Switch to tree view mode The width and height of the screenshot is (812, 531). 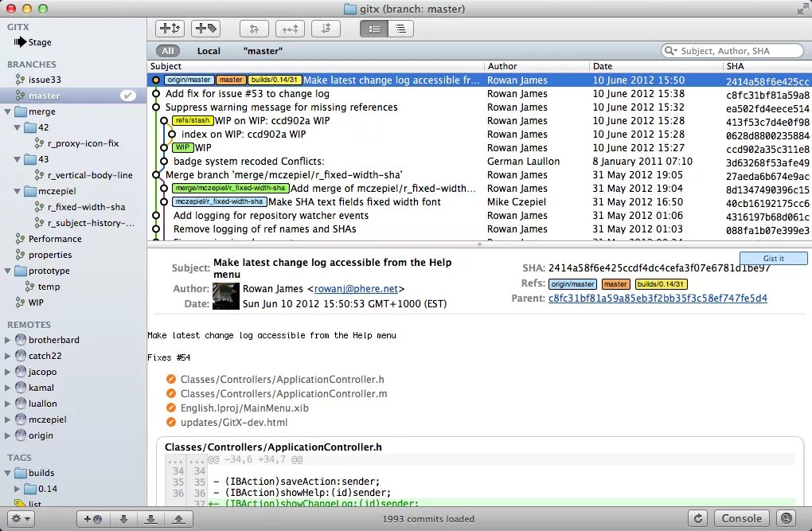400,29
